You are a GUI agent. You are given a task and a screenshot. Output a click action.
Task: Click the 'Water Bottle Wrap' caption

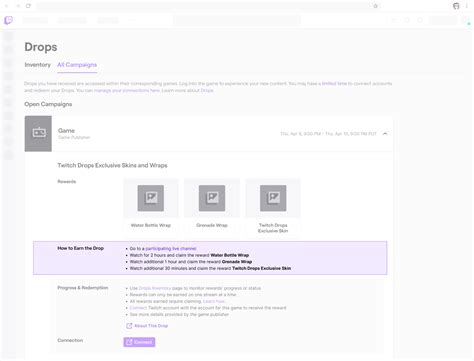pos(151,225)
